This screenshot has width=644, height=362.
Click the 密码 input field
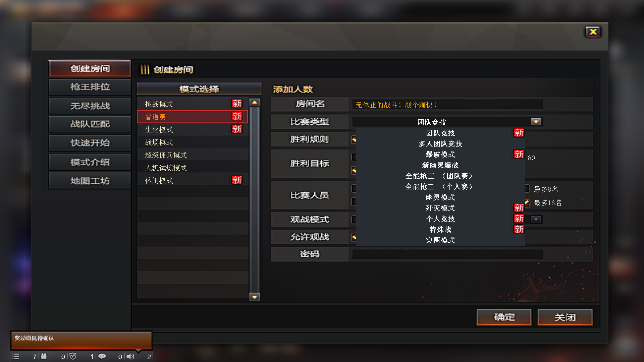pos(447,254)
